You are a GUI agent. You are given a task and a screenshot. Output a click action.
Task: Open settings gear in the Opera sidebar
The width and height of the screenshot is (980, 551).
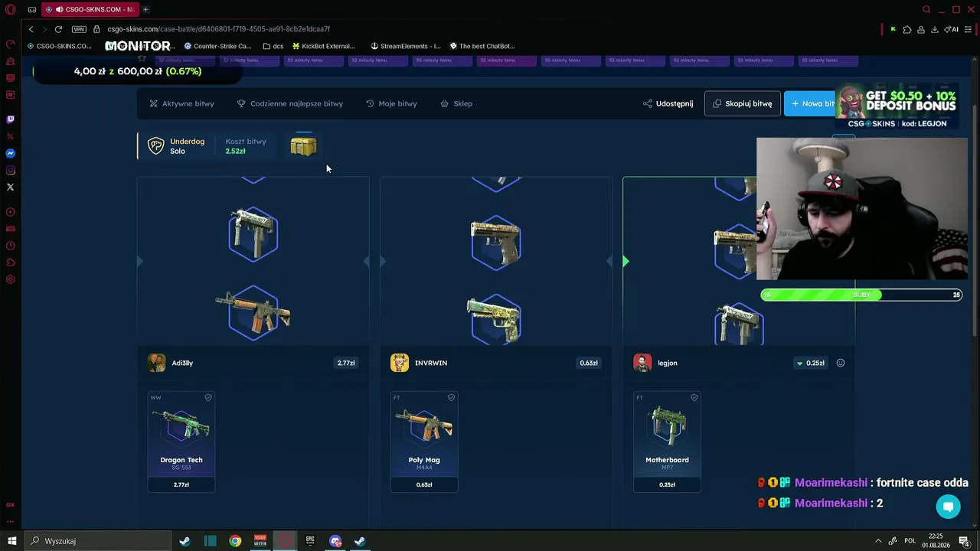point(11,279)
